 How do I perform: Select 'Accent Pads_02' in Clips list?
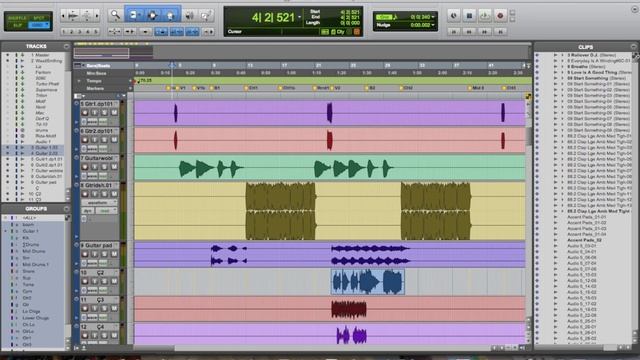(x=584, y=240)
